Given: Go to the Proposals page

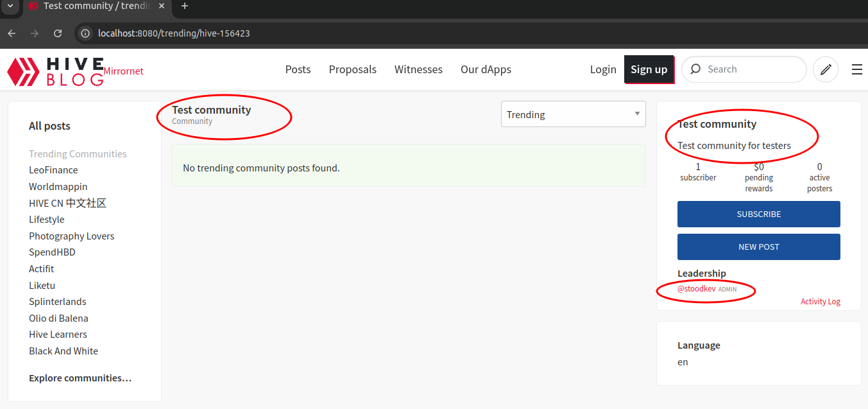Looking at the screenshot, I should [x=352, y=69].
